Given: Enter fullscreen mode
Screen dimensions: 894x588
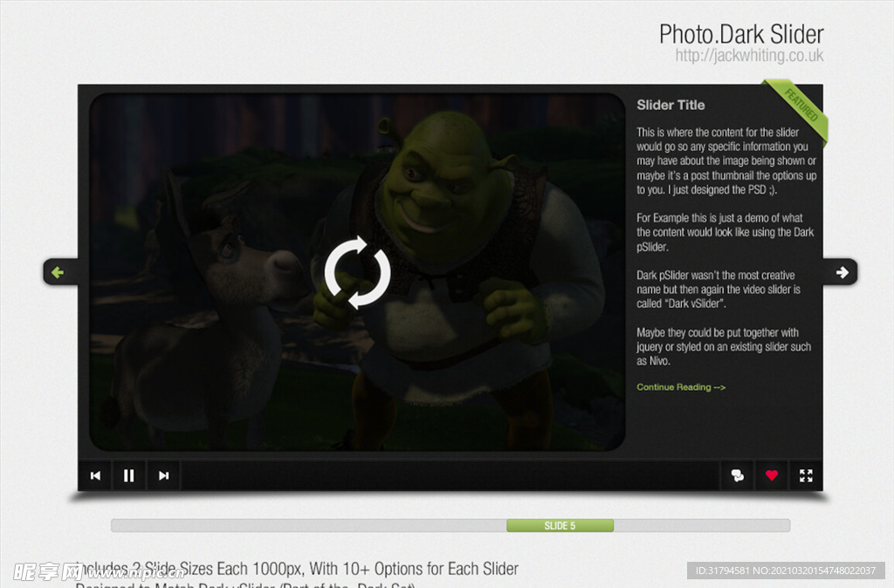Looking at the screenshot, I should (806, 475).
